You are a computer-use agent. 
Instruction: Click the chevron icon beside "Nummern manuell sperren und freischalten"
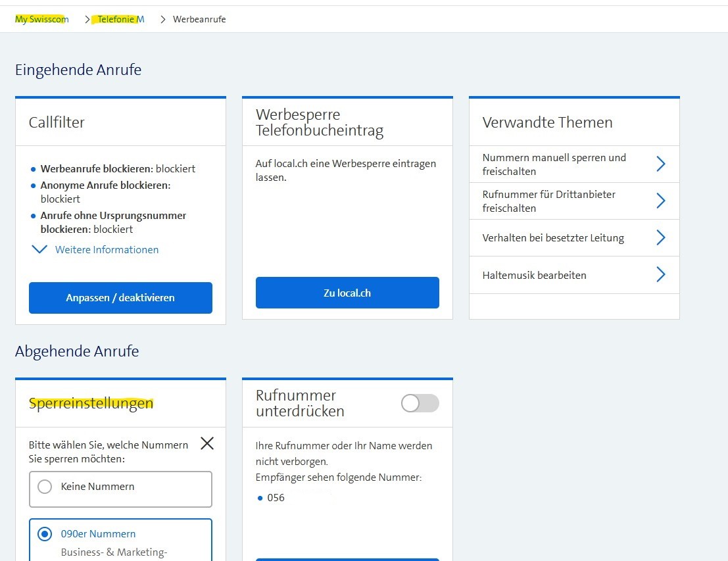(661, 164)
